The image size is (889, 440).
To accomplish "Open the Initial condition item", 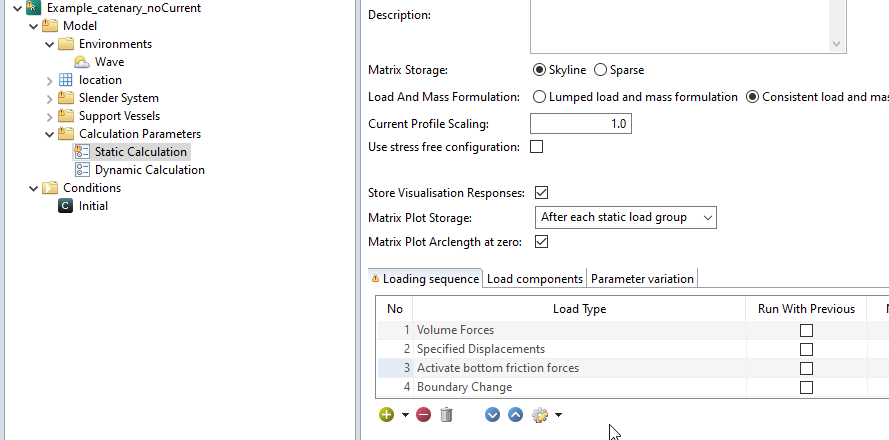I will 93,206.
